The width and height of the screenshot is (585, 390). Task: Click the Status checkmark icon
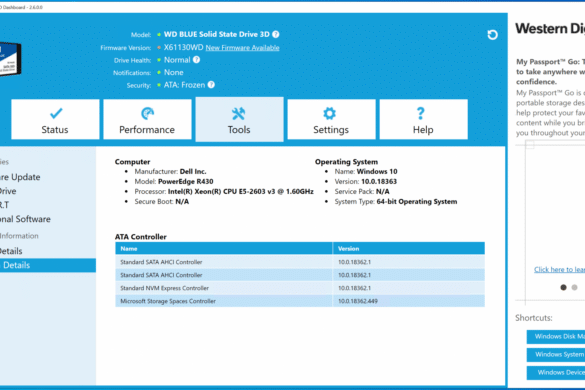(x=56, y=113)
